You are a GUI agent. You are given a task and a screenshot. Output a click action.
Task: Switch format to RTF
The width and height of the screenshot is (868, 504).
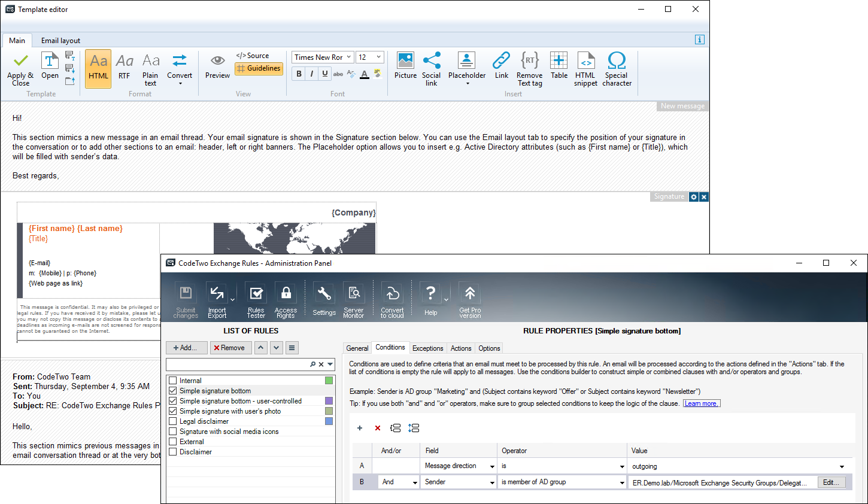pyautogui.click(x=124, y=67)
